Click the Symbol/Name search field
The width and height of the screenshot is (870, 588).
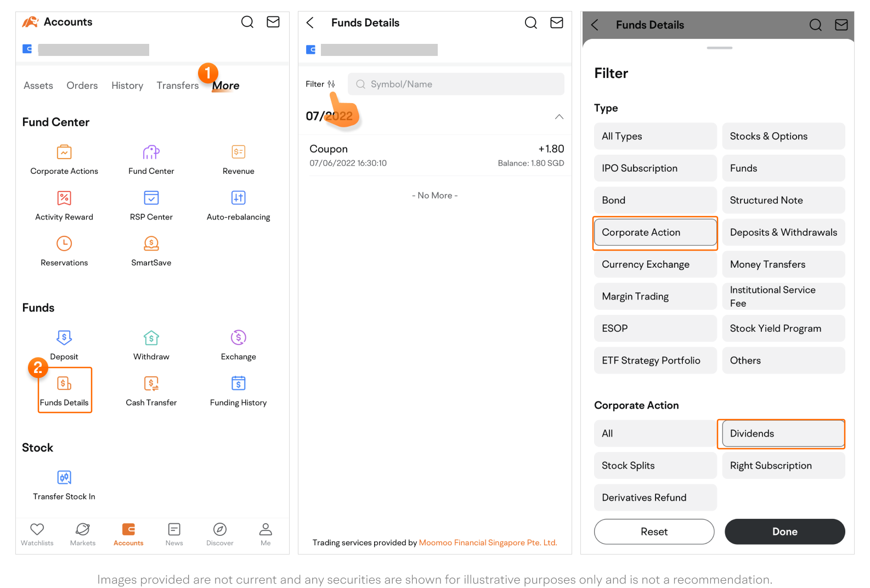pyautogui.click(x=455, y=84)
